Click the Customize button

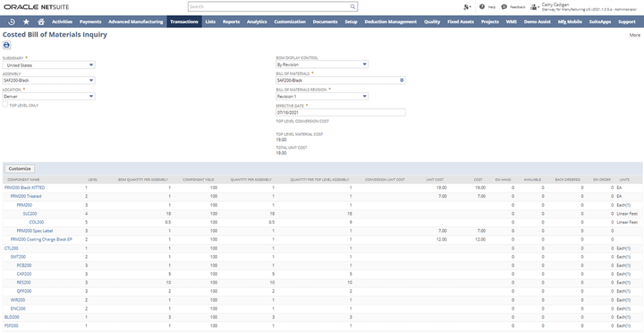click(x=20, y=169)
